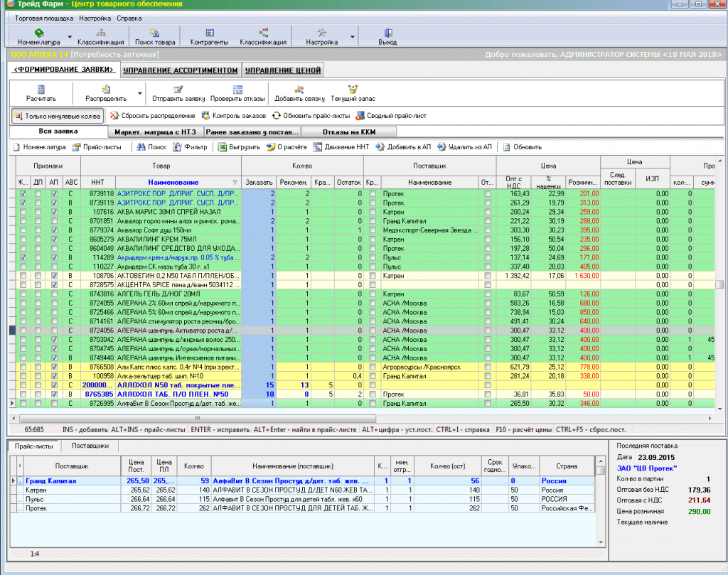Click Отправить заявку icon
The width and height of the screenshot is (728, 575).
[x=178, y=89]
